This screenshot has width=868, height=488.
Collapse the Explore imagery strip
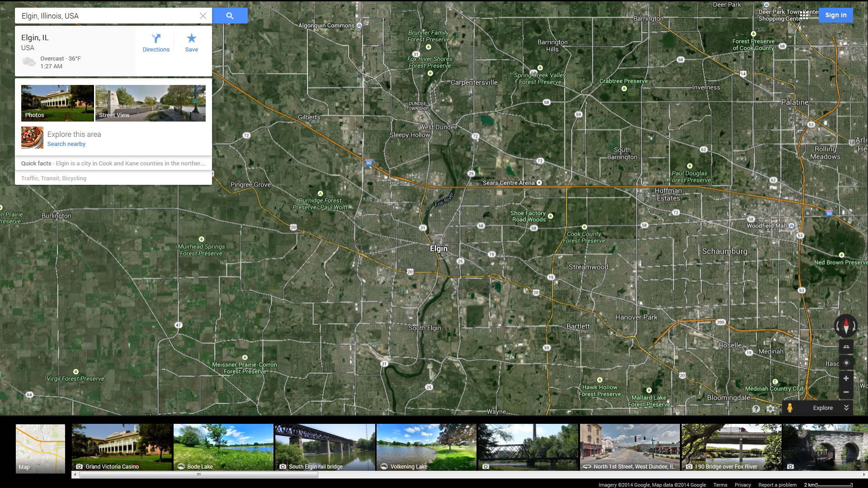(846, 408)
